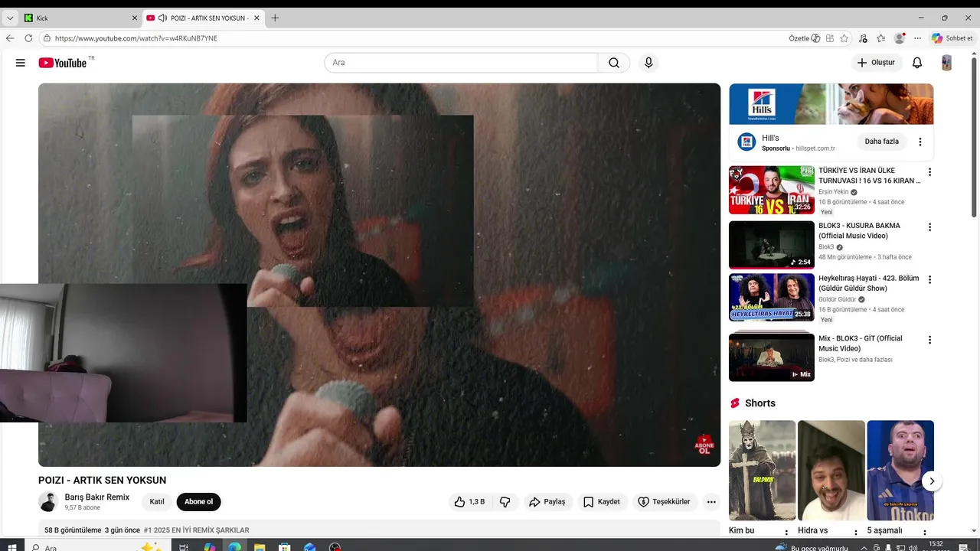This screenshot has width=980, height=551.
Task: Open options for TÜRKİYE VS İRAN video
Action: [930, 172]
